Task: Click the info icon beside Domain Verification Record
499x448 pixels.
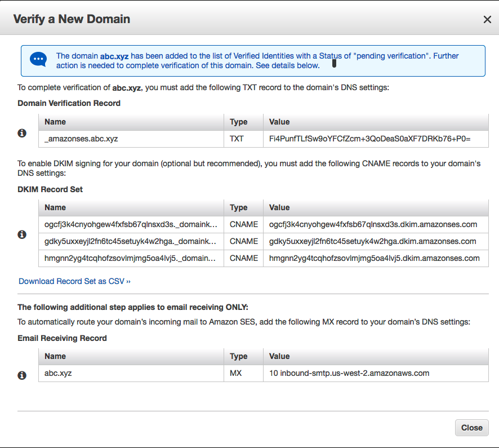Action: pyautogui.click(x=22, y=133)
